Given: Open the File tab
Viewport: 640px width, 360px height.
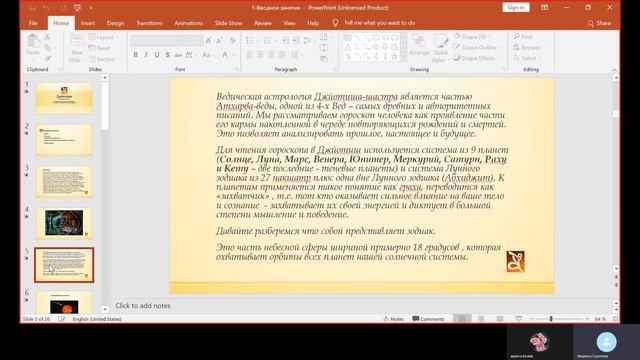Looking at the screenshot, I should click(x=33, y=23).
